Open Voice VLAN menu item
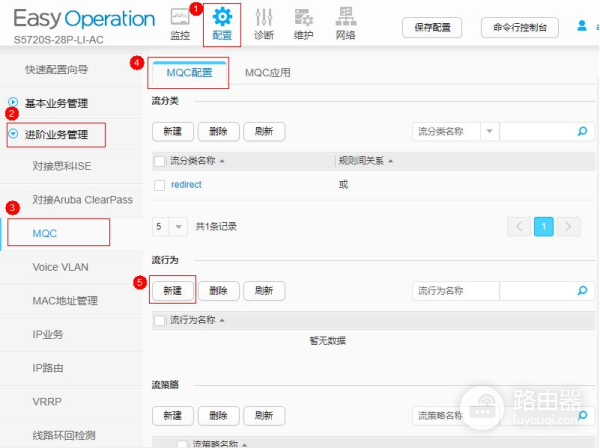 [x=60, y=267]
